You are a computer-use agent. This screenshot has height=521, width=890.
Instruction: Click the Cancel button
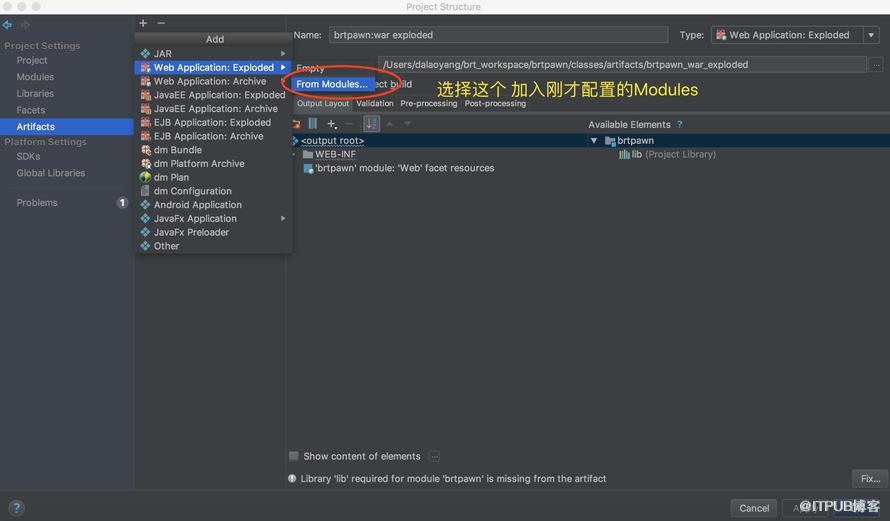coord(754,508)
